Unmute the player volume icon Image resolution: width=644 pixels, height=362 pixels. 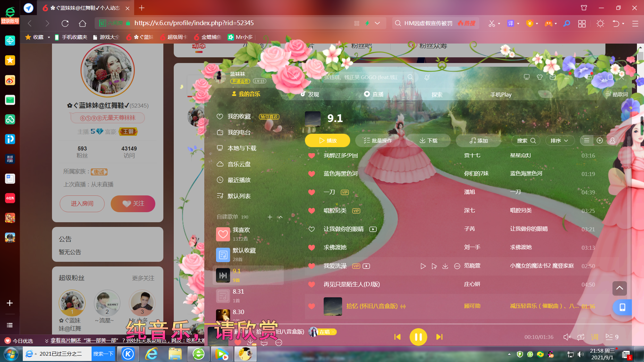click(567, 337)
